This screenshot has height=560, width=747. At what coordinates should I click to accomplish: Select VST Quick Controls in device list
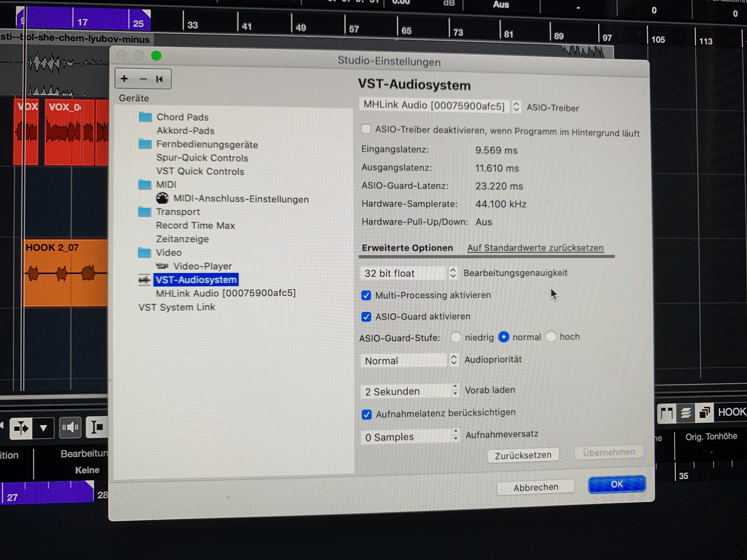pos(200,171)
